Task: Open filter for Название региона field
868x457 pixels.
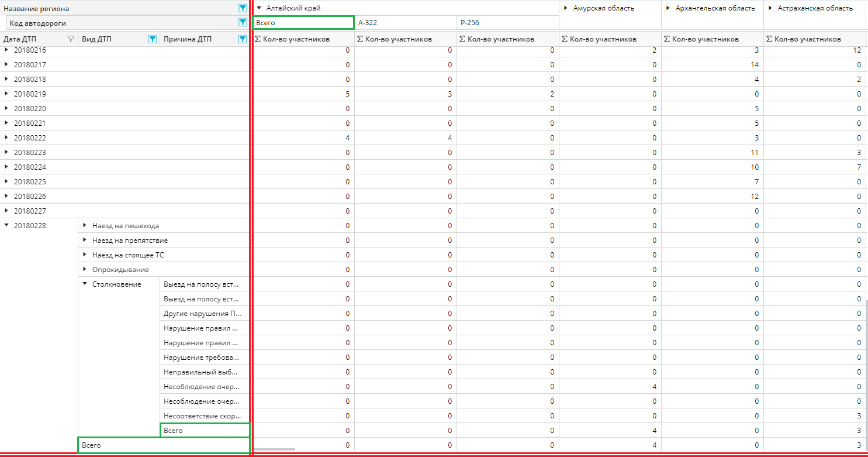Action: [243, 8]
